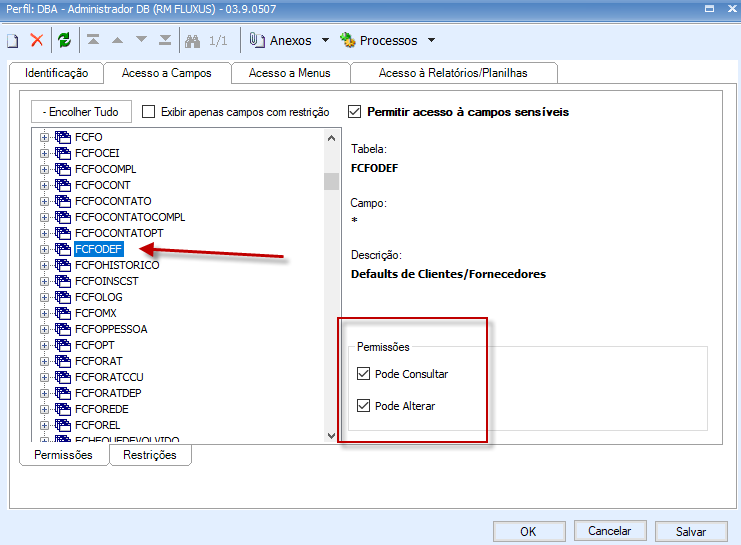Click the Anexos paperclip icon
Image resolution: width=741 pixels, height=545 pixels.
point(257,40)
